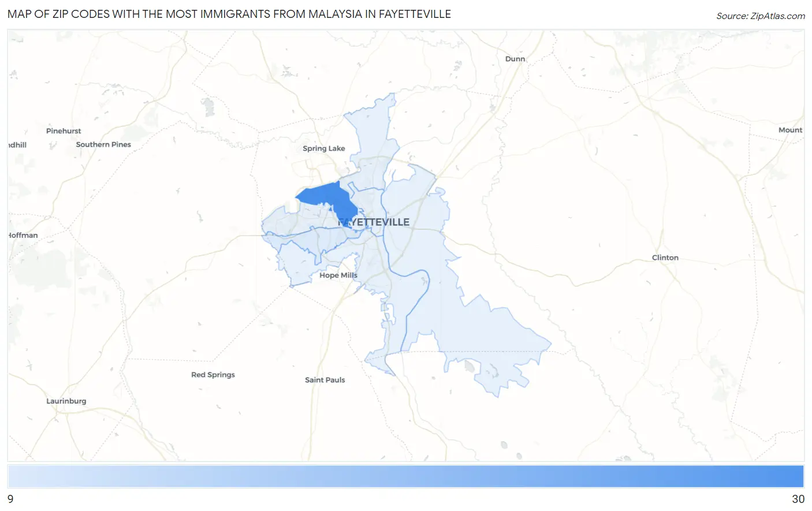Click the Dunn town label

tap(515, 59)
